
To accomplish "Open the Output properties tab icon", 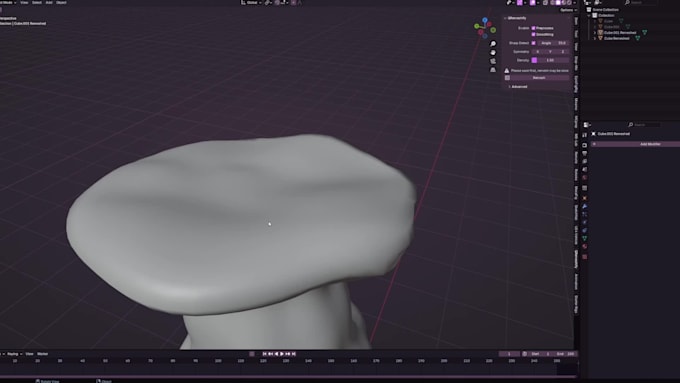I will [585, 154].
